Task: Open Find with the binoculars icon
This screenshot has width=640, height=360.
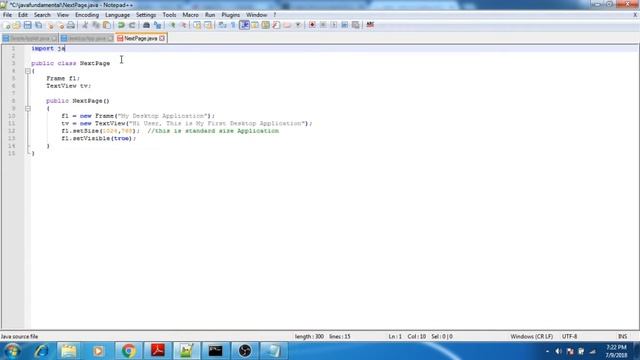Action: pos(146,25)
